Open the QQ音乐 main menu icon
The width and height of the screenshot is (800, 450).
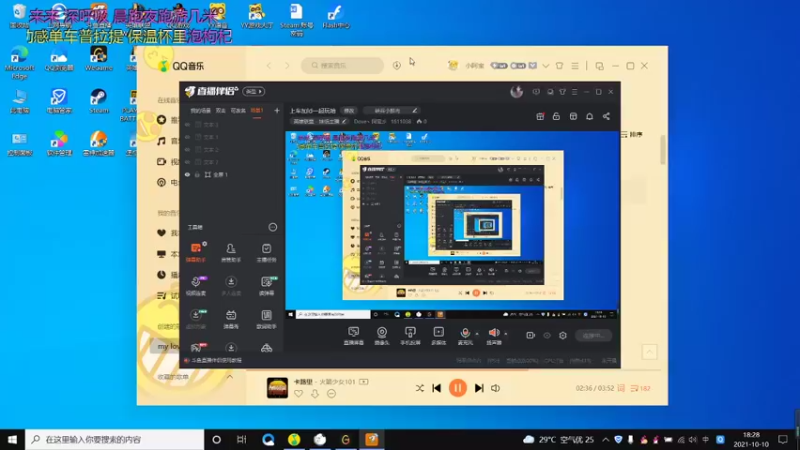click(x=575, y=66)
